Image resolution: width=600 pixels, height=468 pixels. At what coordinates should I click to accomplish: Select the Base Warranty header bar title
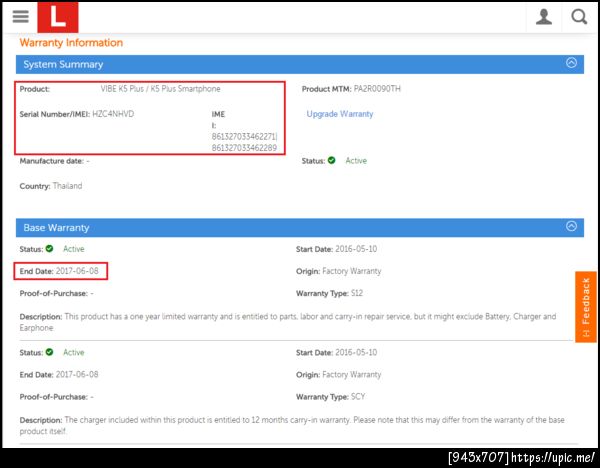56,228
